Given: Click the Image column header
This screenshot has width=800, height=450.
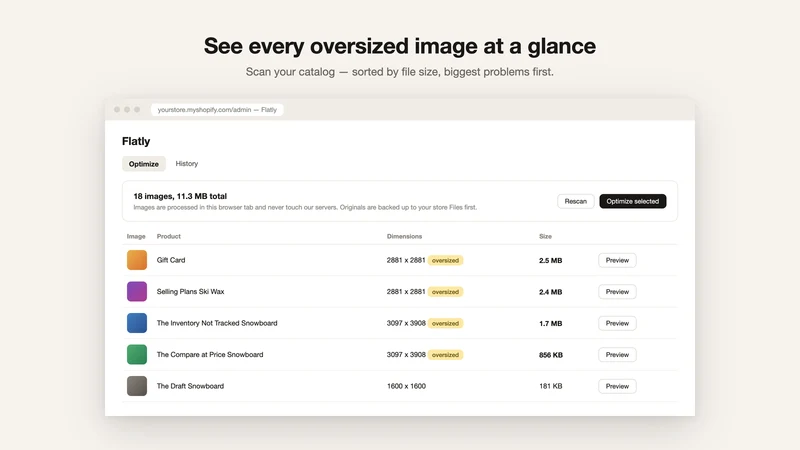Looking at the screenshot, I should pyautogui.click(x=136, y=236).
